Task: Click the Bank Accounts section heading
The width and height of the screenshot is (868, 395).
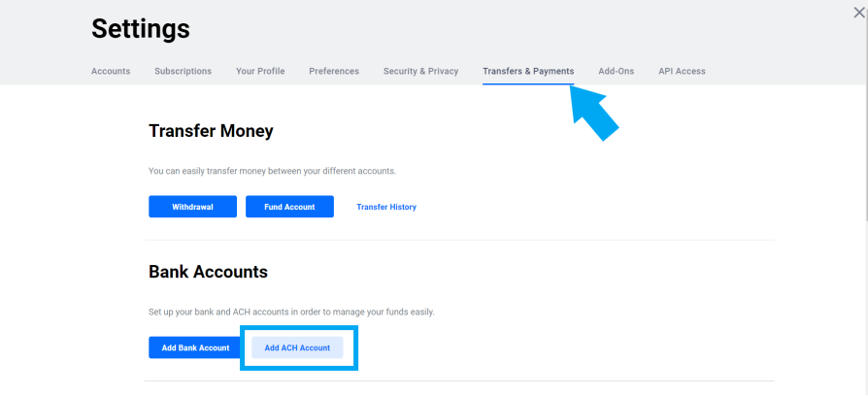Action: click(208, 272)
